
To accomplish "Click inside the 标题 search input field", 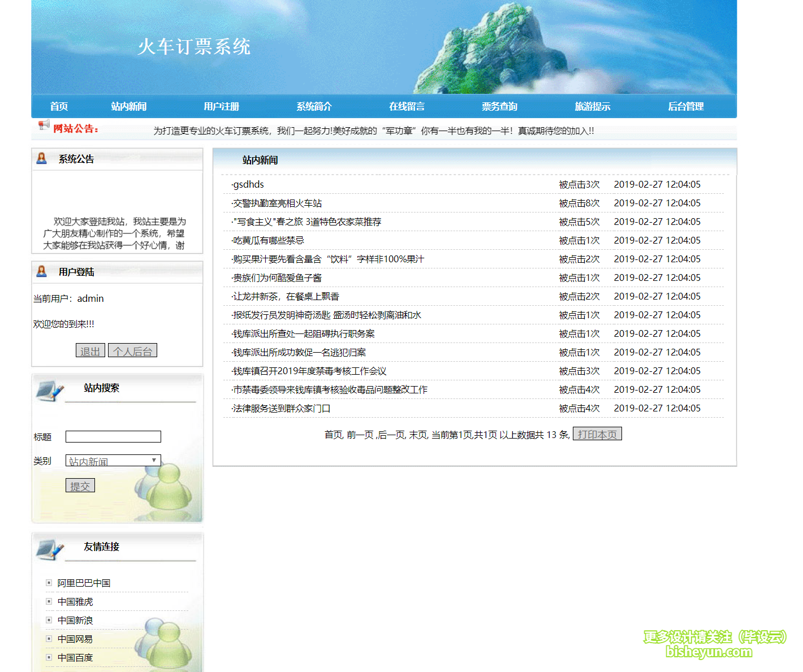I will point(113,436).
